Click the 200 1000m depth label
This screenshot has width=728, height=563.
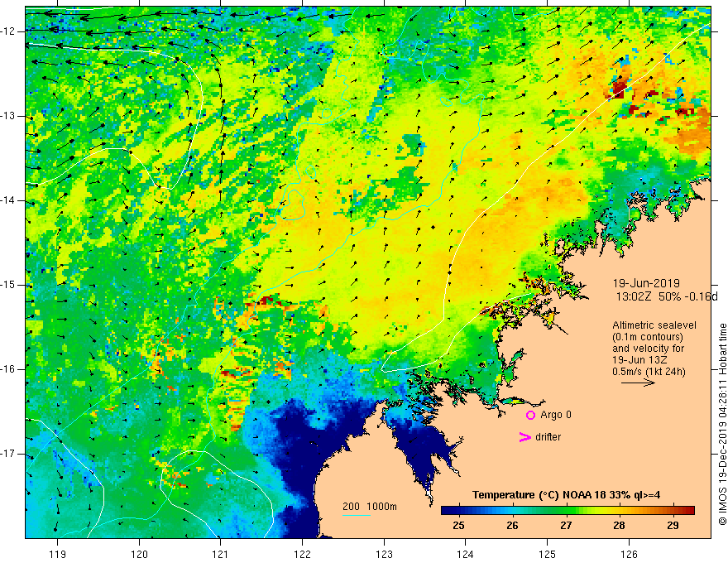(370, 507)
